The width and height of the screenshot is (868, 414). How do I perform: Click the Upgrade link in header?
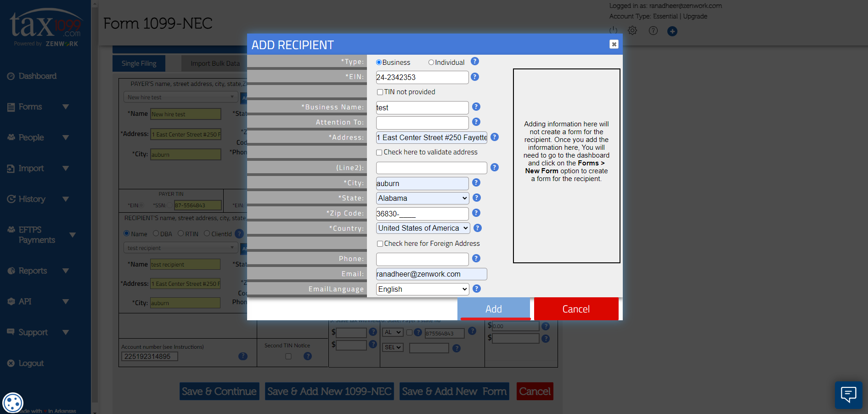pos(695,16)
